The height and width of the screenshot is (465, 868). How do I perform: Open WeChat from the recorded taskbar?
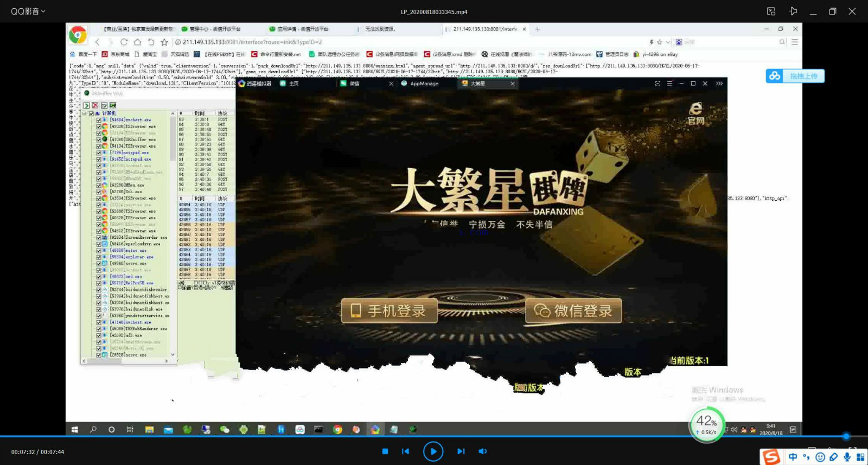tap(225, 429)
